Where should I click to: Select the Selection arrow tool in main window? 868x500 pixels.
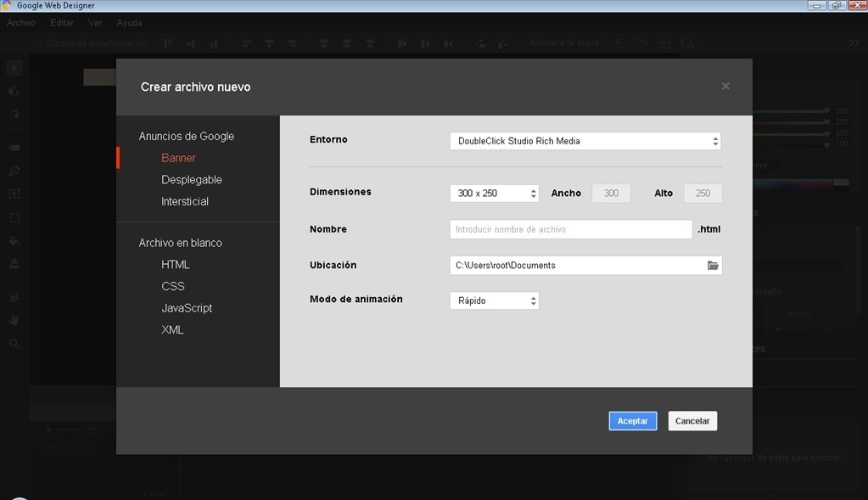coord(14,68)
